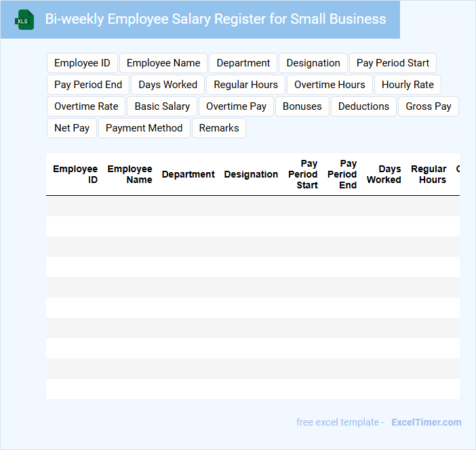The width and height of the screenshot is (476, 450).
Task: Choose the Designation tag
Action: pos(313,63)
